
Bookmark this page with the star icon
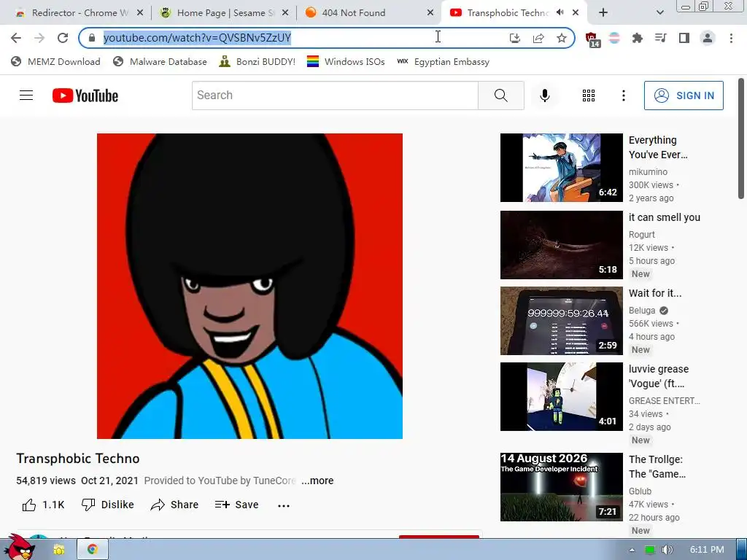click(x=562, y=38)
